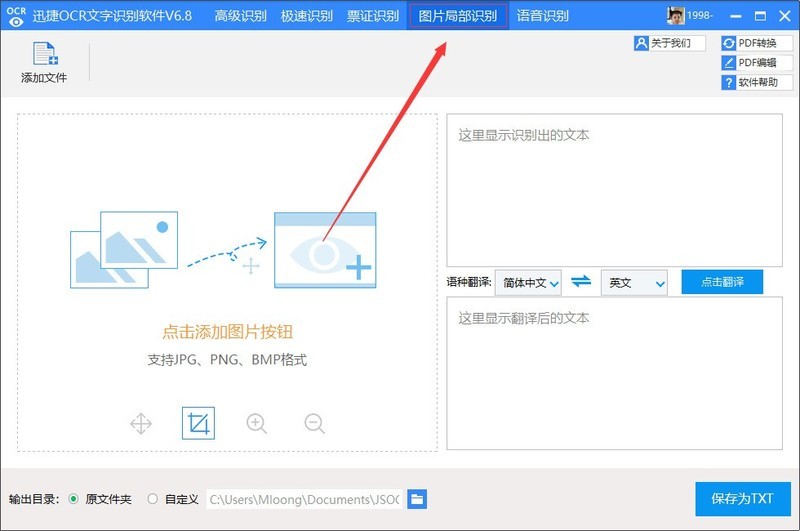Open the output folder browse icon
The height and width of the screenshot is (531, 800).
coord(417,499)
